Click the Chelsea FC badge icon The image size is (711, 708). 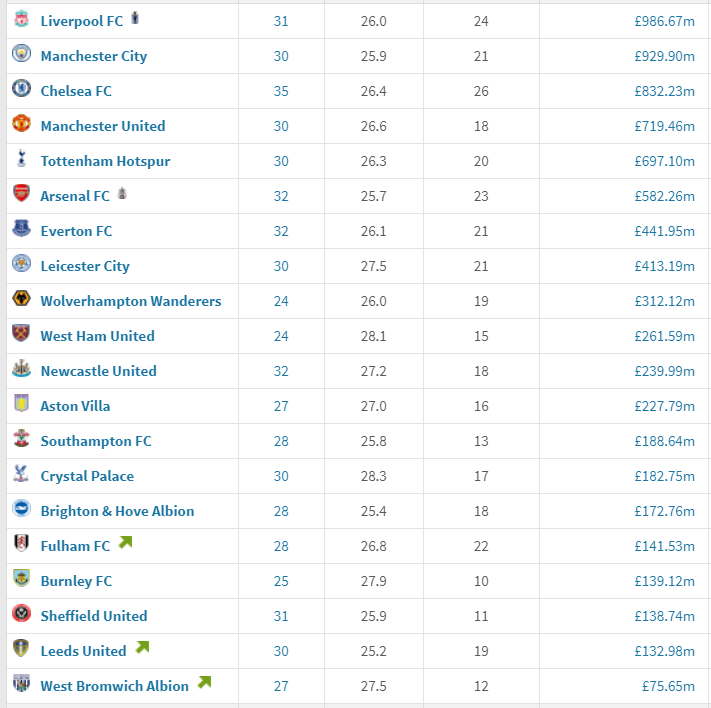(21, 88)
